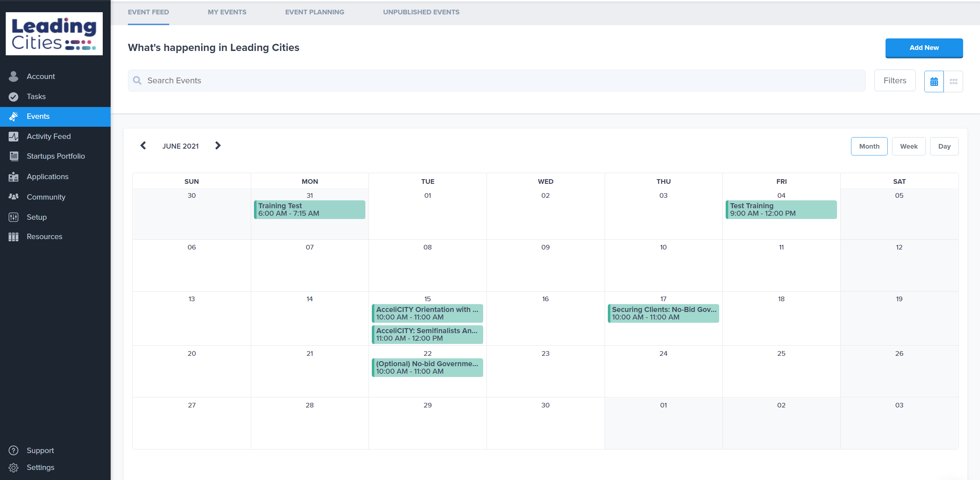This screenshot has width=980, height=480.
Task: Open the Test Training event on Friday
Action: coord(781,209)
